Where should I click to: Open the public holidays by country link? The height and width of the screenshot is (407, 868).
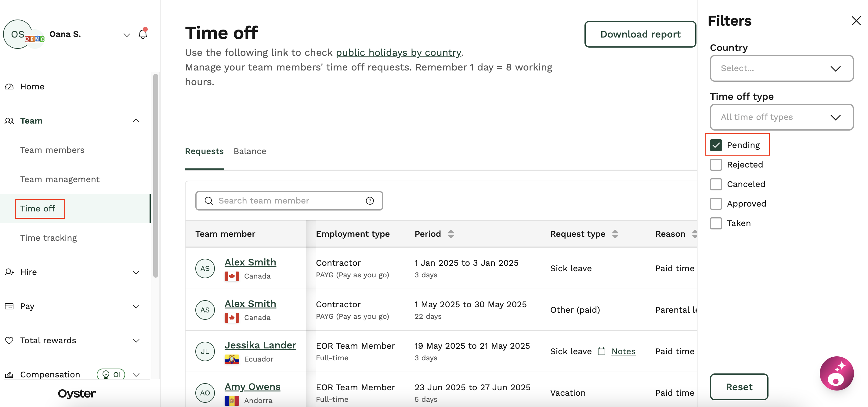coord(398,52)
